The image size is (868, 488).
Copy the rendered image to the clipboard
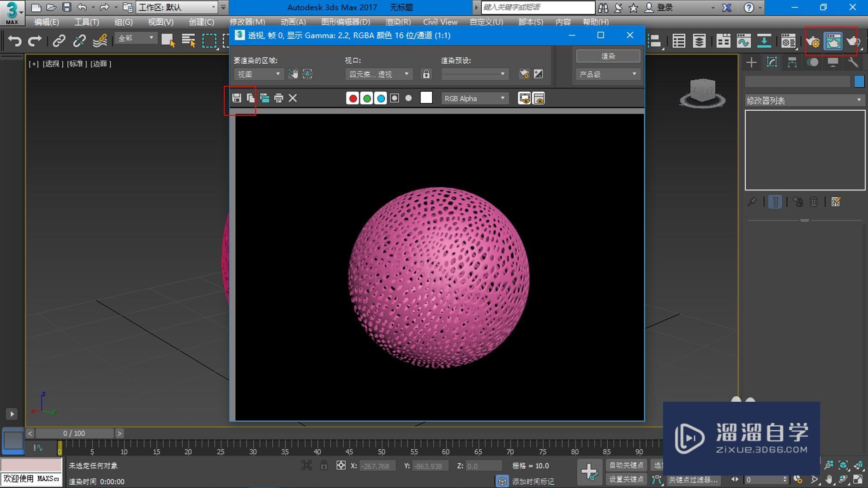(x=251, y=98)
